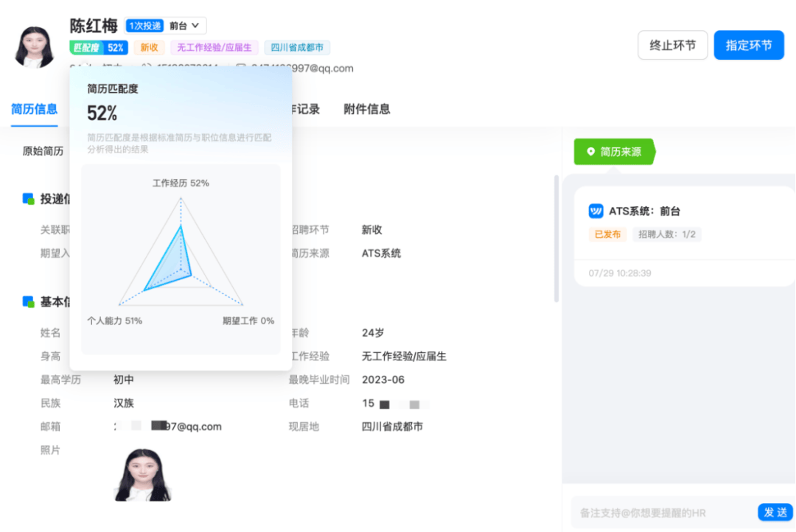796x532 pixels.
Task: Click the location pin icon in 简历来源
Action: pyautogui.click(x=590, y=152)
